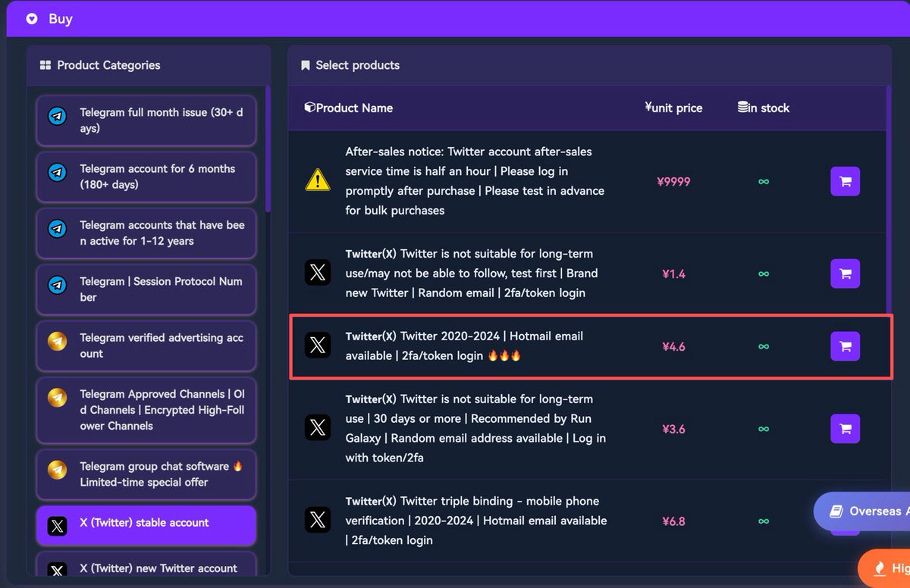The image size is (910, 588).
Task: Click Telegram icon beside Session Protocol Number
Action: click(x=57, y=285)
